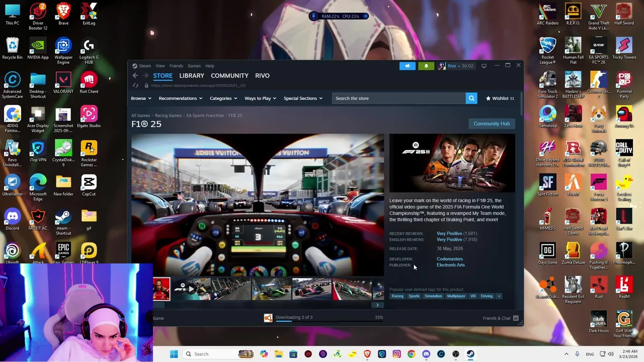644x362 pixels.
Task: Open Big Picture mode monitor icon
Action: (x=484, y=66)
